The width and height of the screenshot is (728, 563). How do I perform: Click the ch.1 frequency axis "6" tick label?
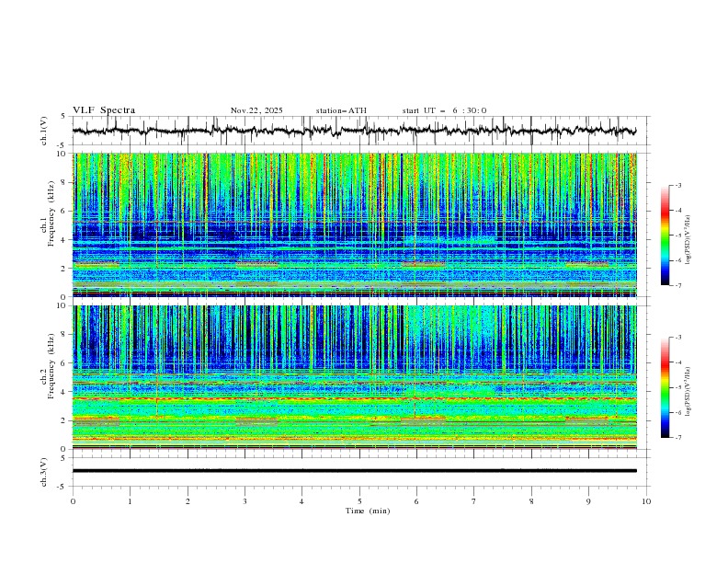click(x=65, y=211)
